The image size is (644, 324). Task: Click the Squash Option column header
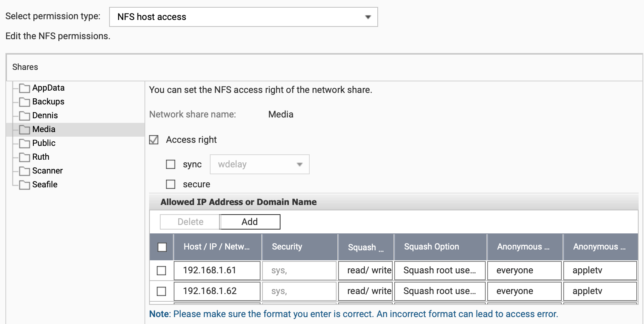440,247
